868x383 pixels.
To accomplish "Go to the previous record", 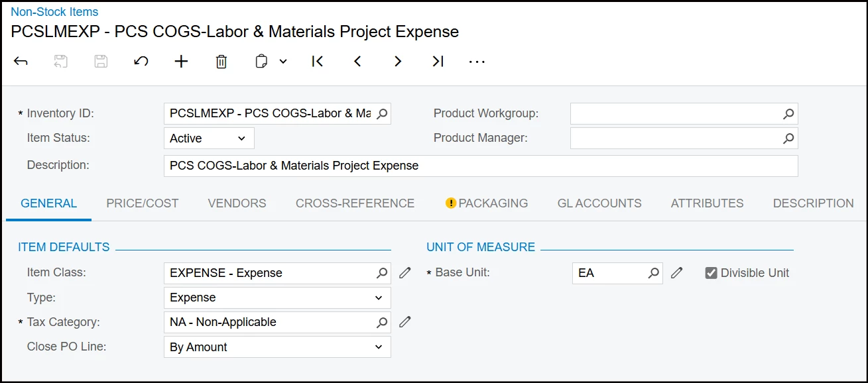I will point(357,62).
